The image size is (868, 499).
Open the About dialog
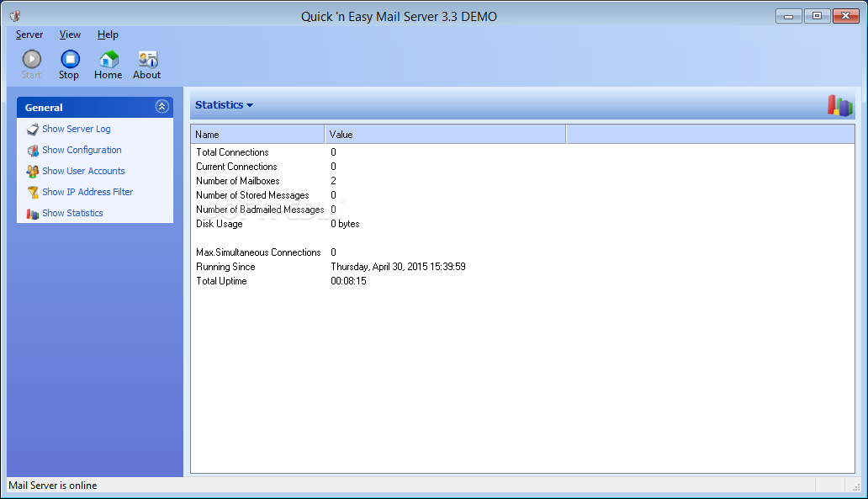click(146, 64)
